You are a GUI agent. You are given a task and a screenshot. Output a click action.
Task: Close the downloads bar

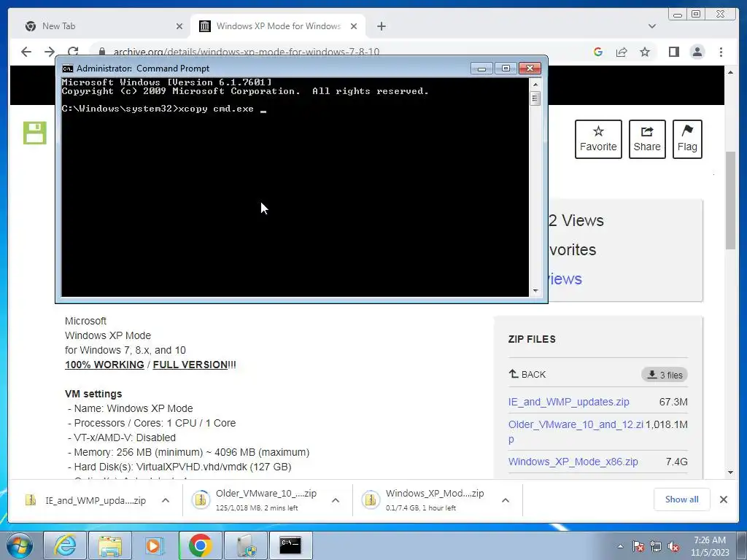[x=723, y=499]
